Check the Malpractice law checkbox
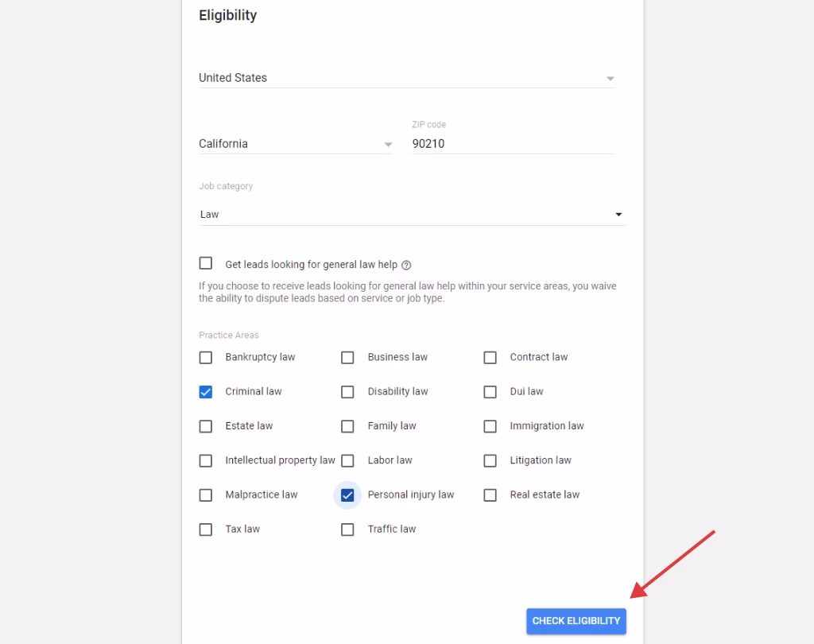Image resolution: width=814 pixels, height=644 pixels. tap(206, 495)
